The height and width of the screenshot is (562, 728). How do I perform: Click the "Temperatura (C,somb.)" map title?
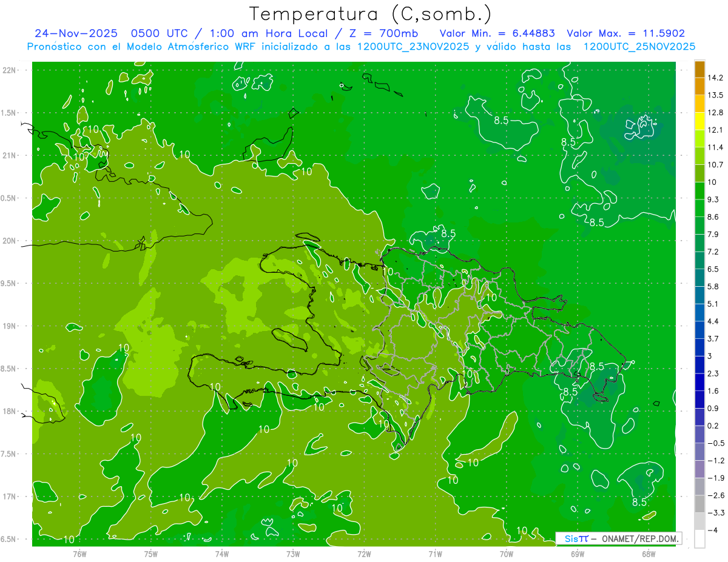pos(371,14)
